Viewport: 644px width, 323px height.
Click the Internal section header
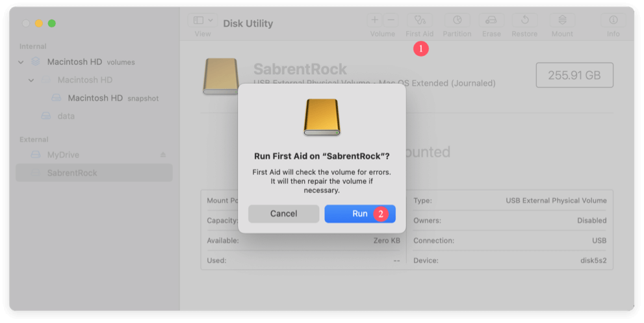tap(33, 46)
